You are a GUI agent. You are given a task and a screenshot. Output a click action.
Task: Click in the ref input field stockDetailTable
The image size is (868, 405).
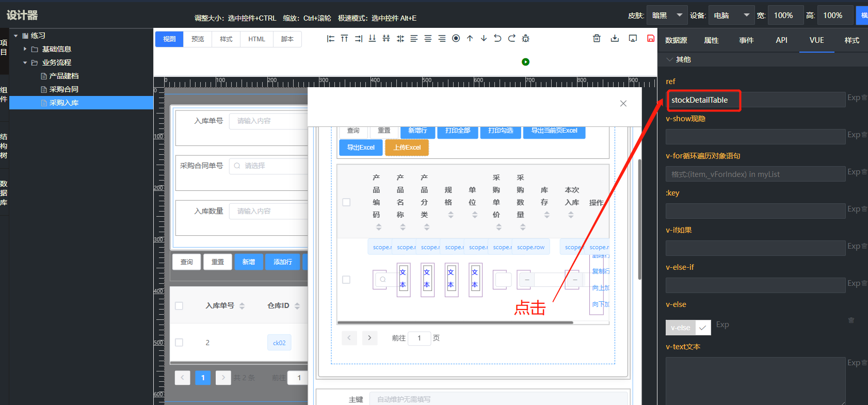[756, 100]
